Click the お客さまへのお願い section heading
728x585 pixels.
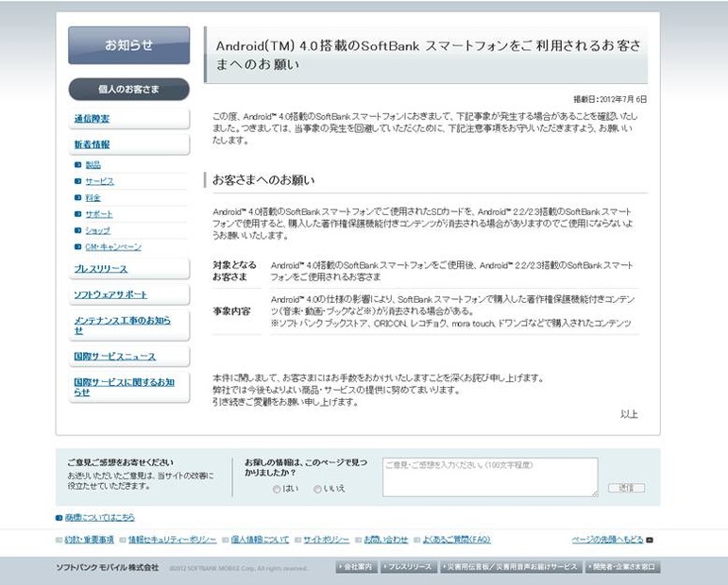[263, 180]
